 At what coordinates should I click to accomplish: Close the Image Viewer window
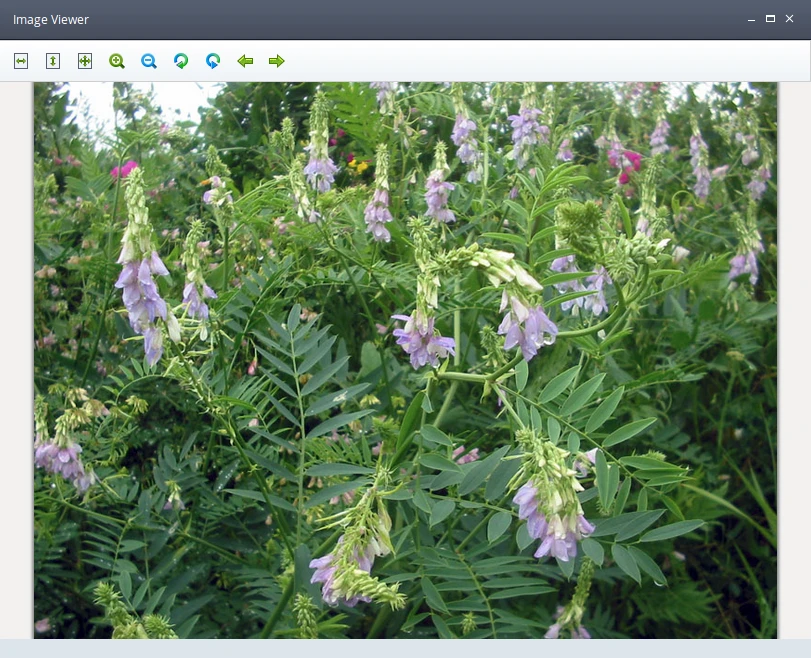click(791, 18)
